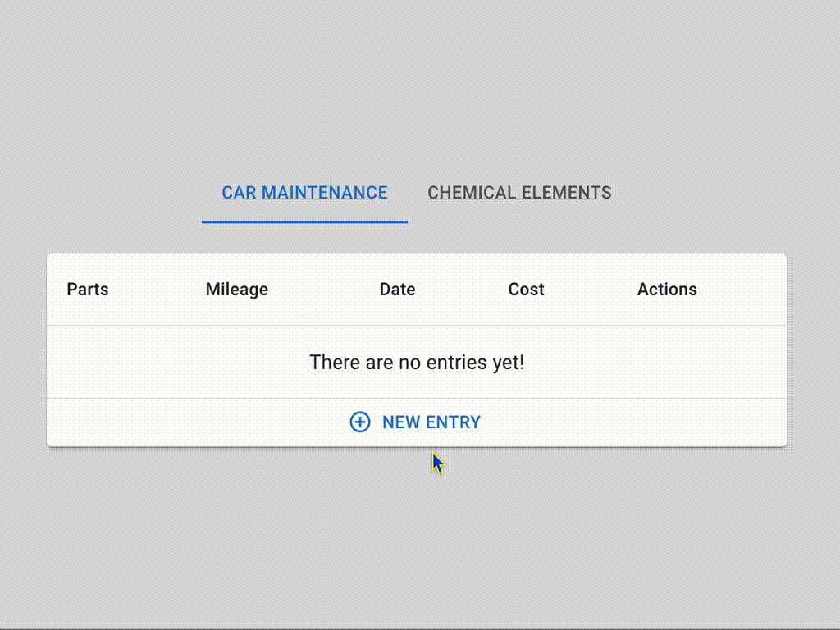Click the Date column header

[398, 290]
